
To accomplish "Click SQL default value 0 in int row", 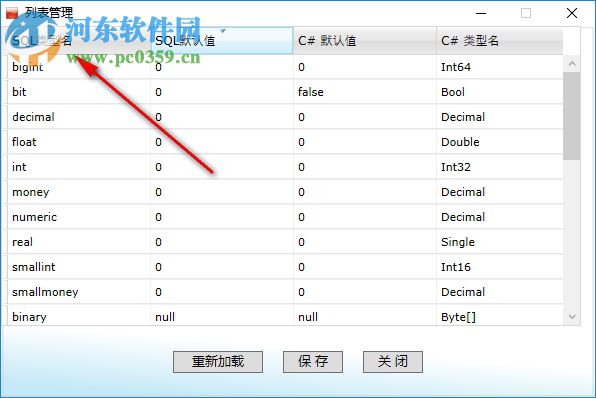I will click(x=222, y=167).
